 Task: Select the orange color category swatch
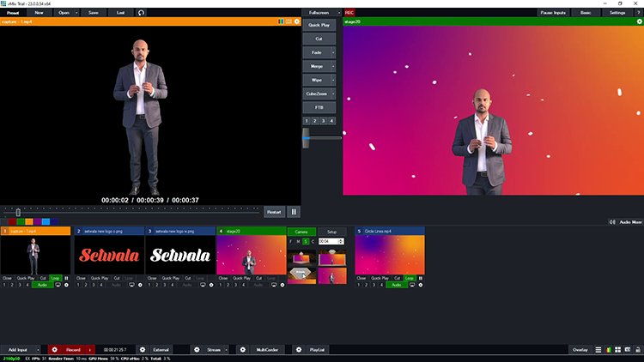[28, 222]
